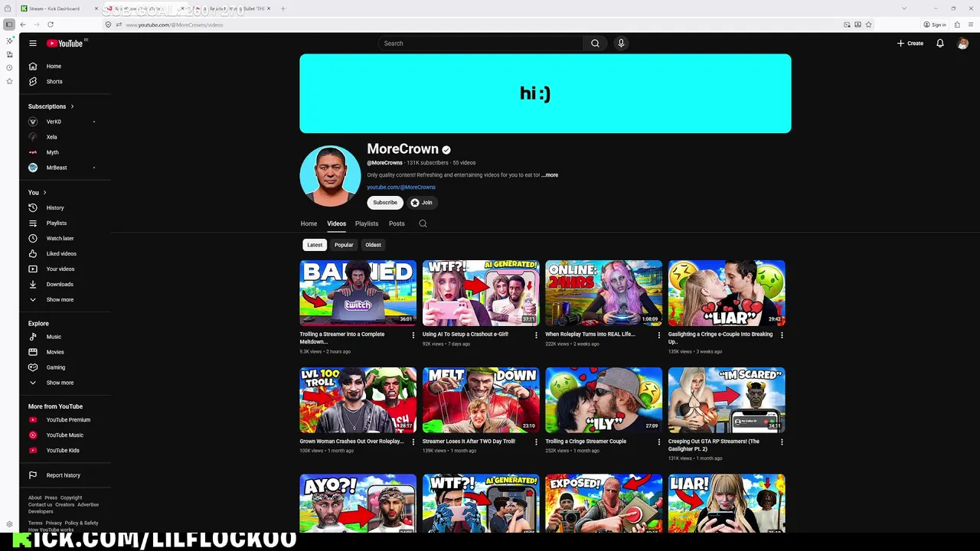Open options for Grown Woman Crashes video

pyautogui.click(x=413, y=442)
